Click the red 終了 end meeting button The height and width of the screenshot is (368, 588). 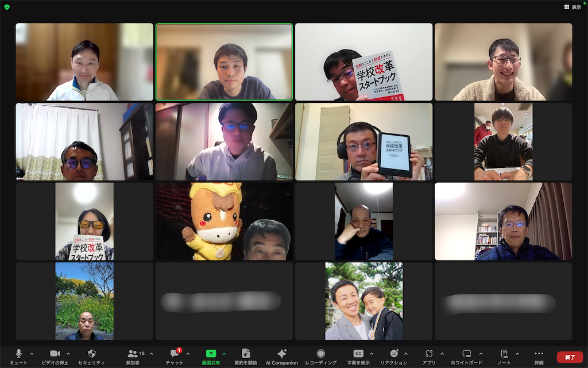pyautogui.click(x=570, y=357)
